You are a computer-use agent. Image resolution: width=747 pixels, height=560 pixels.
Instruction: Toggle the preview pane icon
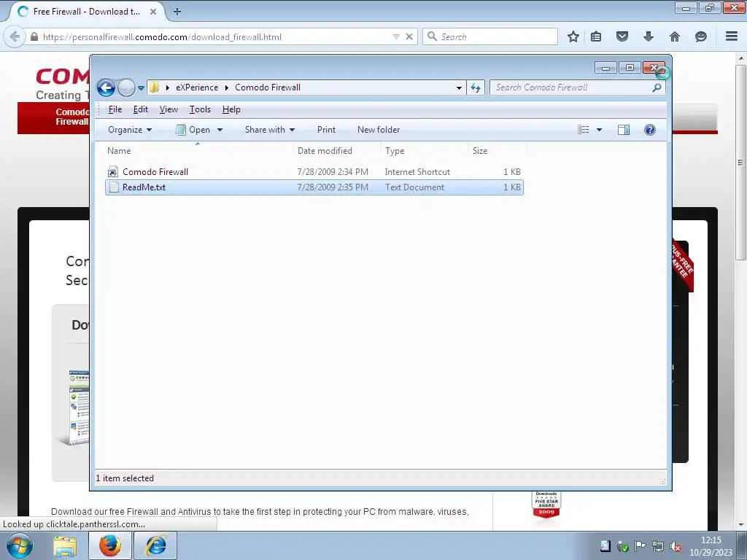(x=624, y=130)
